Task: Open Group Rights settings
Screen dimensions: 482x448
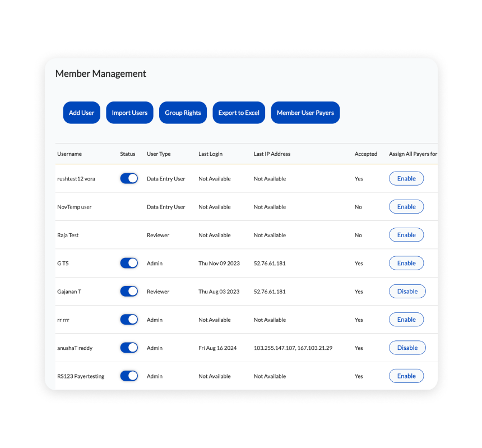Action: pos(183,113)
